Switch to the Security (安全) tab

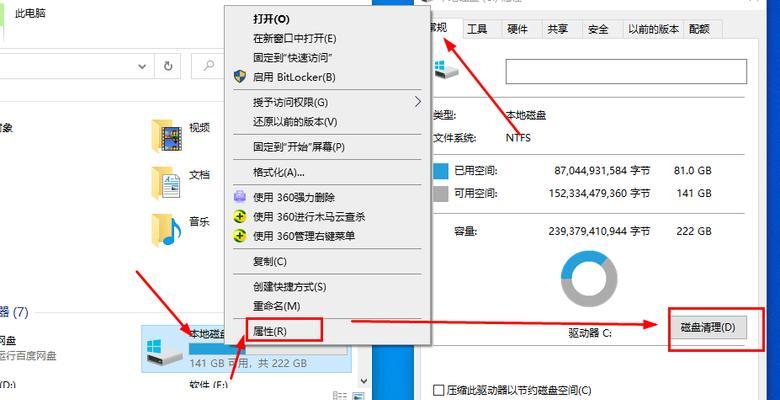(598, 29)
